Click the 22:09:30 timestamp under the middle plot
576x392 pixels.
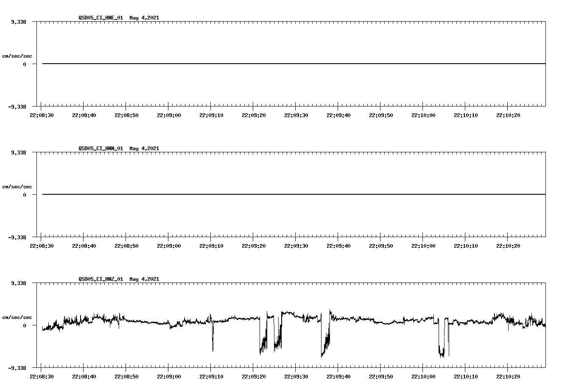tap(295, 245)
